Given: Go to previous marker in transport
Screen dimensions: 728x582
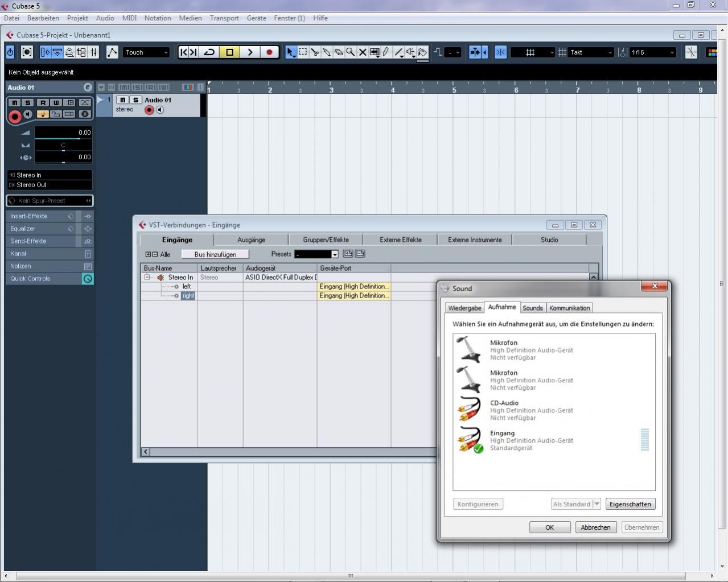Looking at the screenshot, I should pos(183,52).
